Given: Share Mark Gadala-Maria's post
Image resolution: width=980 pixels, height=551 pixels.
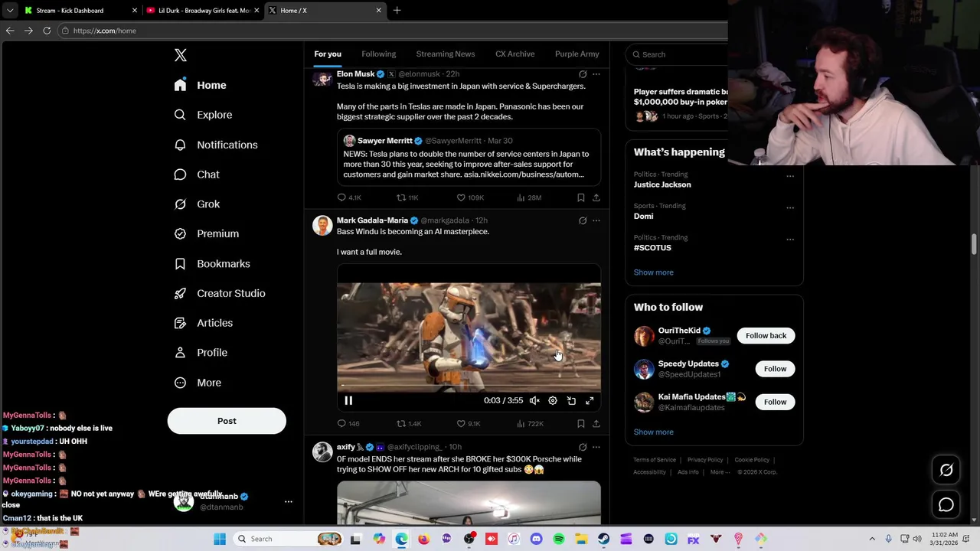Looking at the screenshot, I should click(596, 423).
